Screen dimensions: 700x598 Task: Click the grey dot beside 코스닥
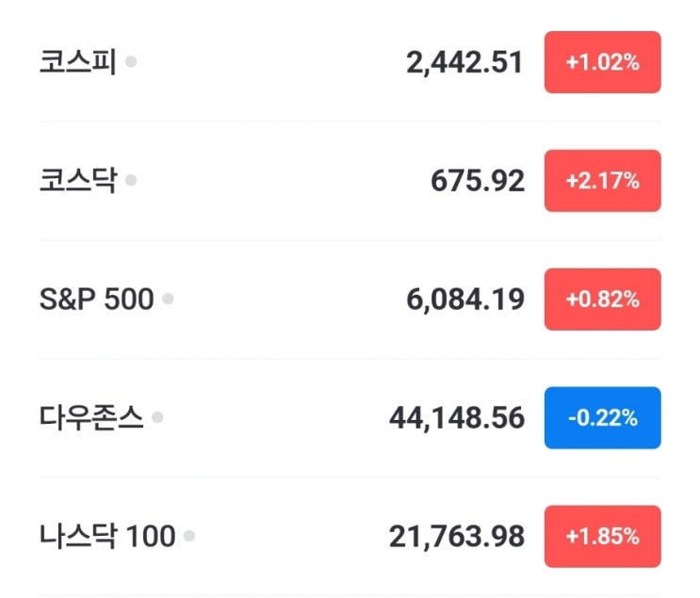131,180
